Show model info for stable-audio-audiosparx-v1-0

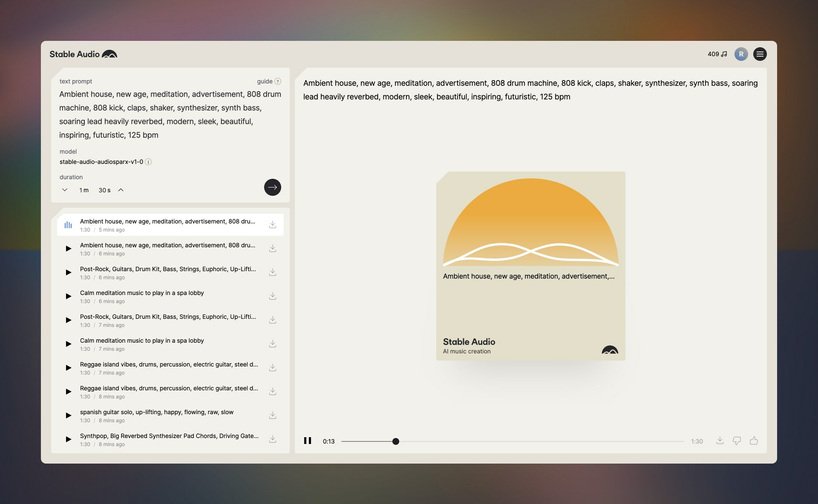coord(148,162)
